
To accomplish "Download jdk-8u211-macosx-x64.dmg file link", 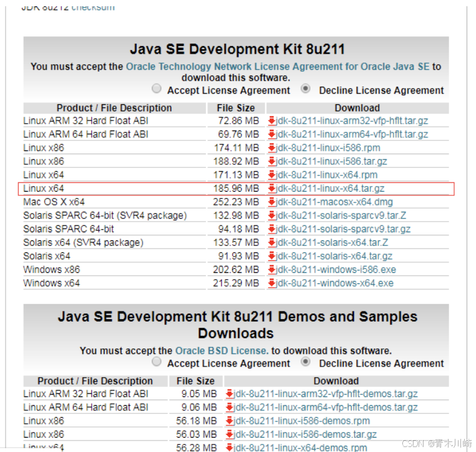I will click(334, 202).
